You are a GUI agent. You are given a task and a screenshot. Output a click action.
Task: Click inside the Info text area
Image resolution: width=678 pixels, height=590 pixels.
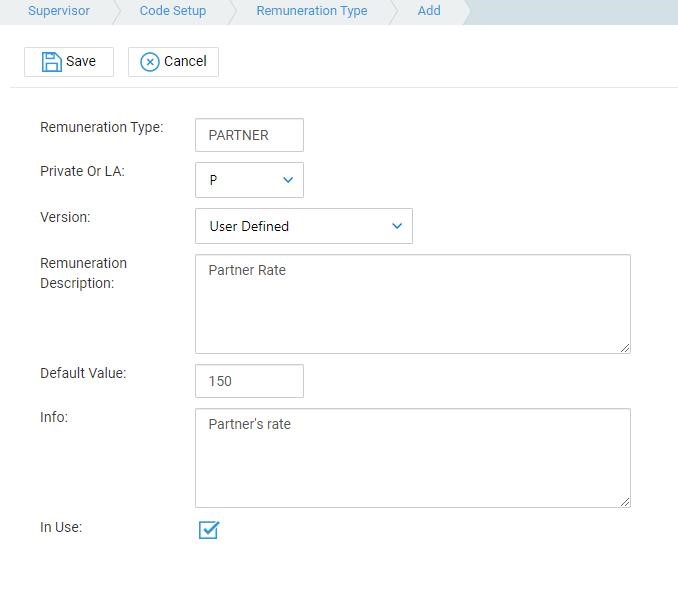click(413, 458)
